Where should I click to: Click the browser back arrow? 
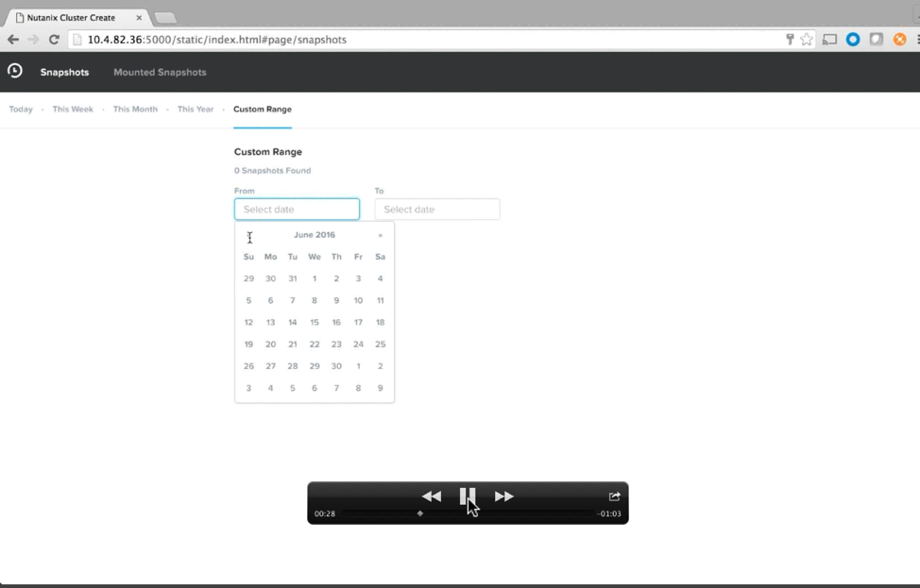click(x=13, y=40)
